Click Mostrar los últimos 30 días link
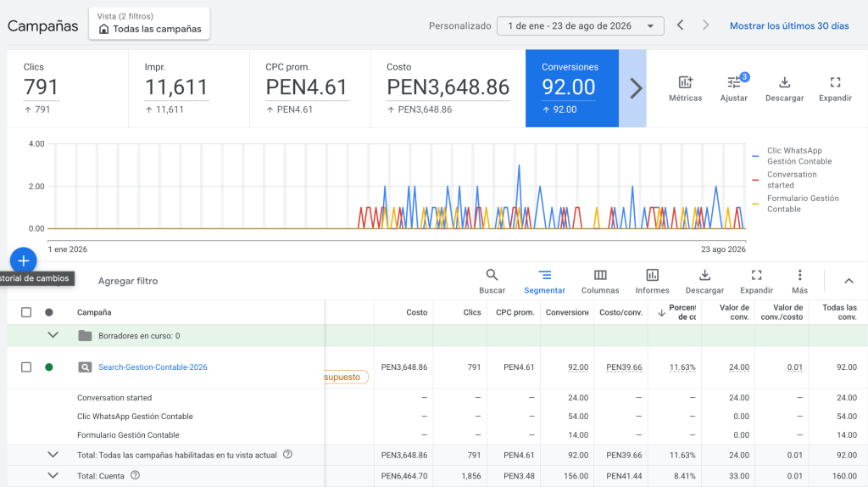Image resolution: width=868 pixels, height=487 pixels. click(789, 26)
